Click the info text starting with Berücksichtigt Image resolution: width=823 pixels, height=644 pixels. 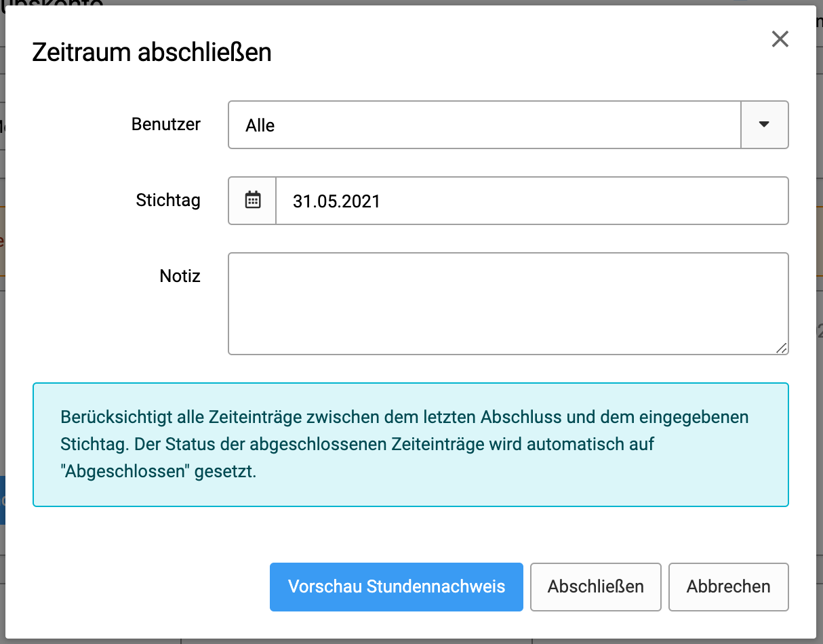coord(405,444)
